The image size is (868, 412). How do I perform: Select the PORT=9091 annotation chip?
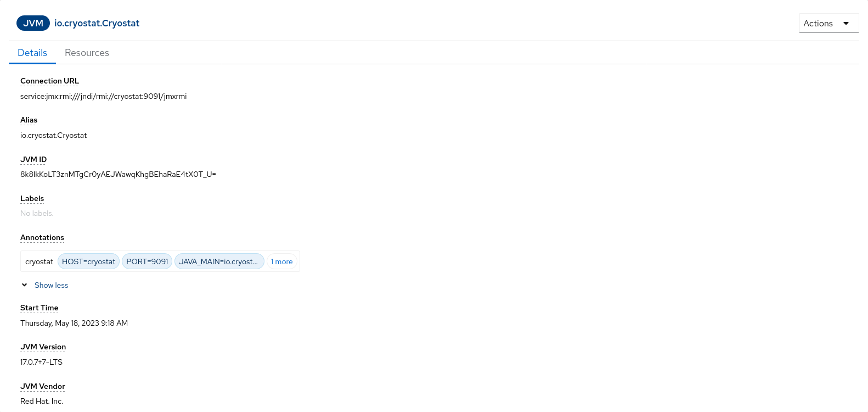[x=147, y=261]
